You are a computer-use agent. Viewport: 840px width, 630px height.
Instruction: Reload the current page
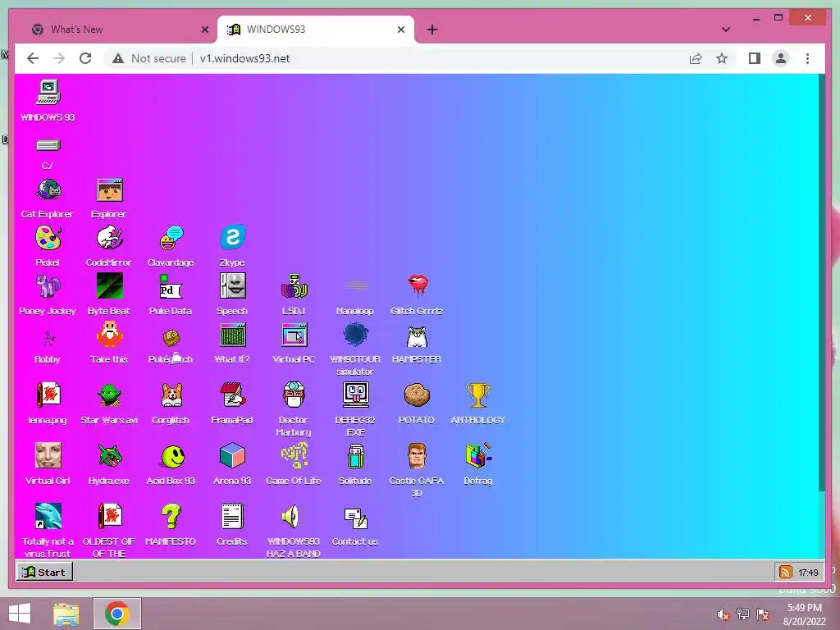[x=85, y=58]
